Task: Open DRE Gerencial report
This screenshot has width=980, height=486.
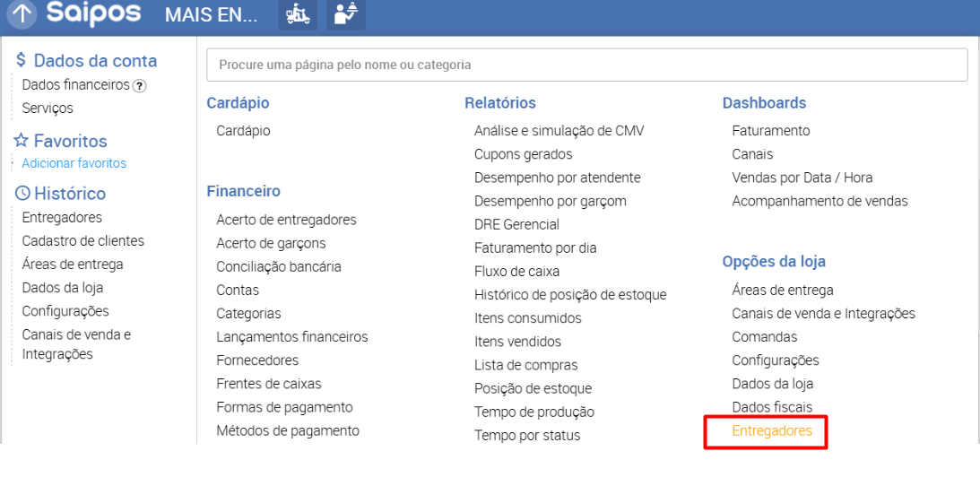Action: tap(516, 224)
